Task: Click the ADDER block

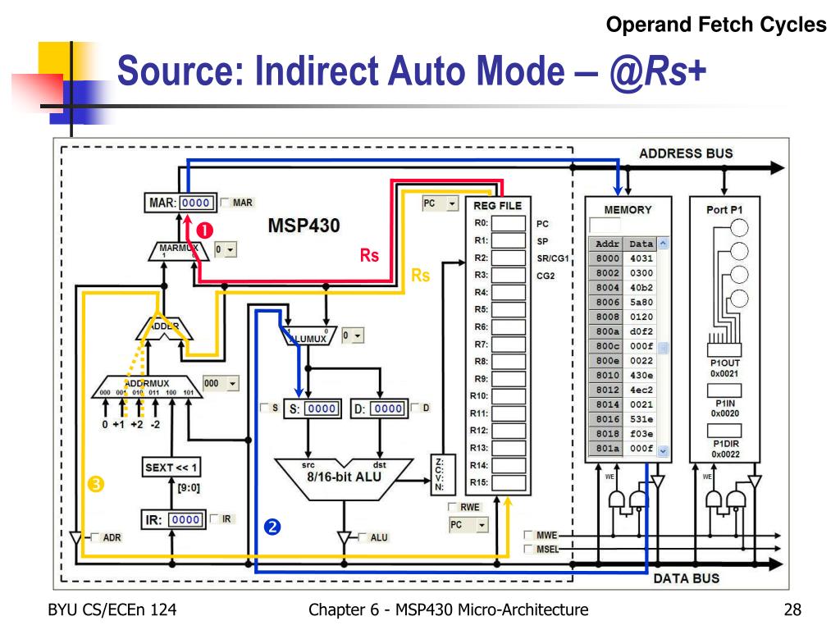Action: pos(164,328)
